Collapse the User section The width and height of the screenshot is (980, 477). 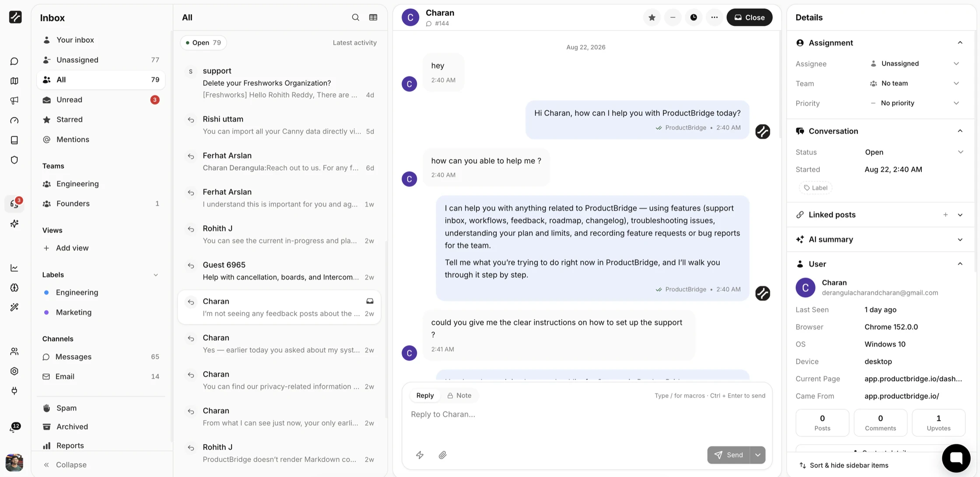click(x=960, y=264)
